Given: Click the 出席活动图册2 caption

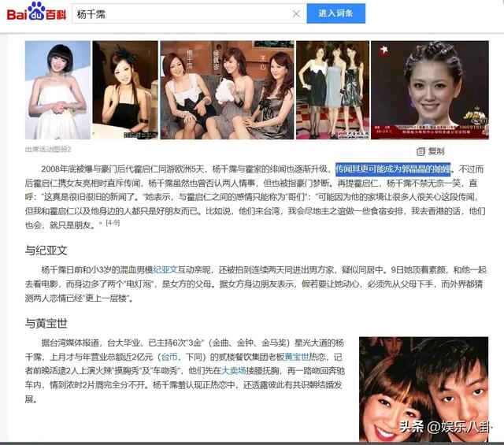Looking at the screenshot, I should [48, 150].
